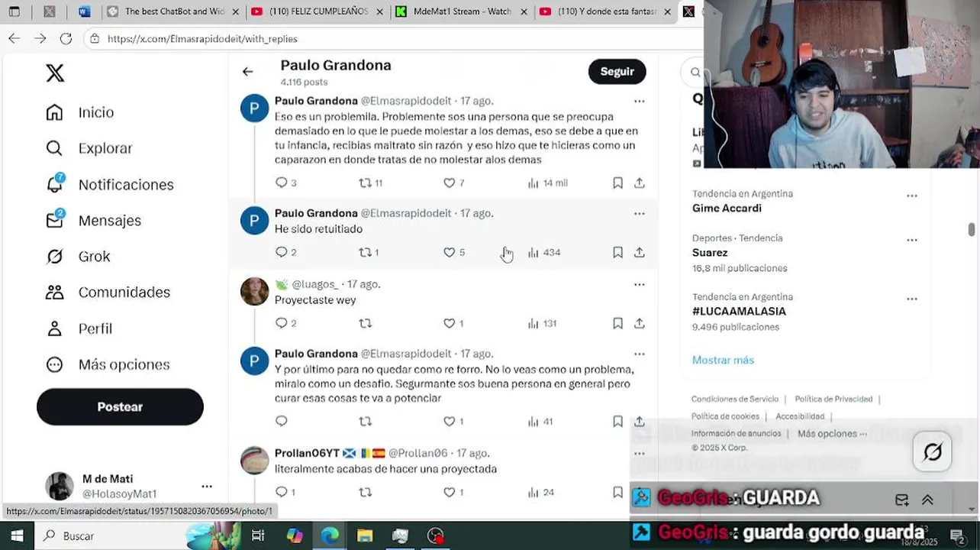Image resolution: width=980 pixels, height=550 pixels.
Task: Switch to MdeMat1 Stream tab
Action: (x=462, y=11)
